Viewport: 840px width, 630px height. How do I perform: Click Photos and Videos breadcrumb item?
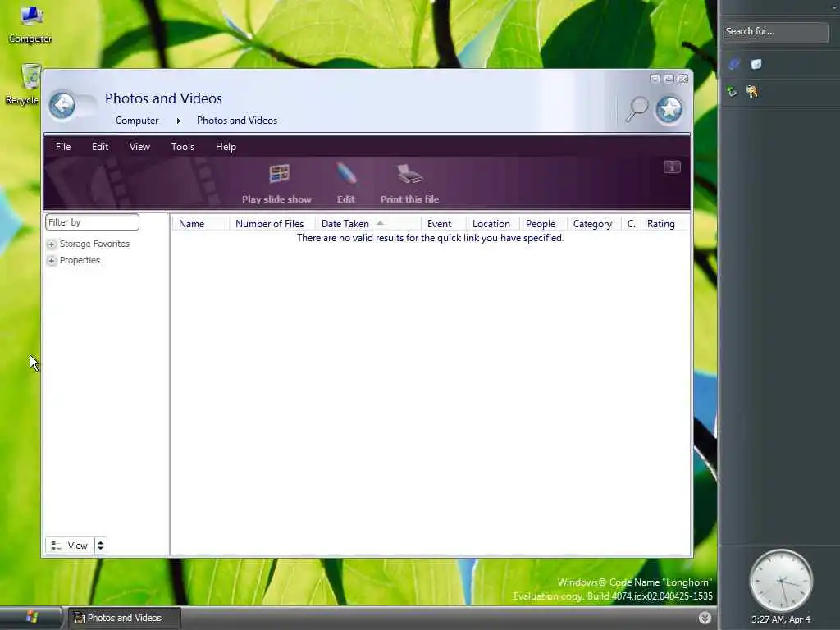237,121
